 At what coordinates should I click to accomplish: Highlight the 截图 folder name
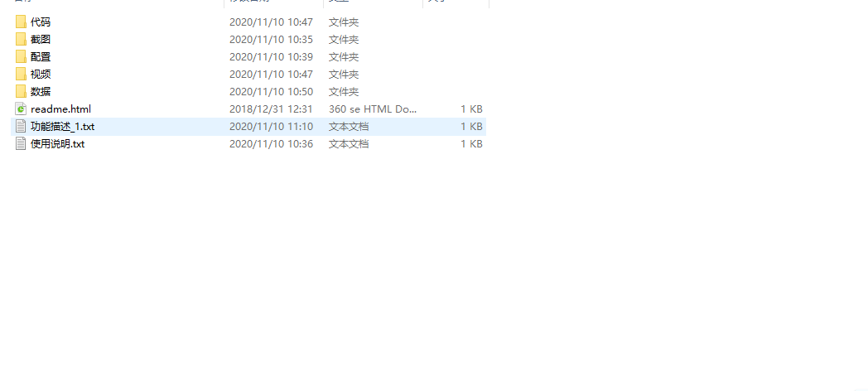point(41,39)
